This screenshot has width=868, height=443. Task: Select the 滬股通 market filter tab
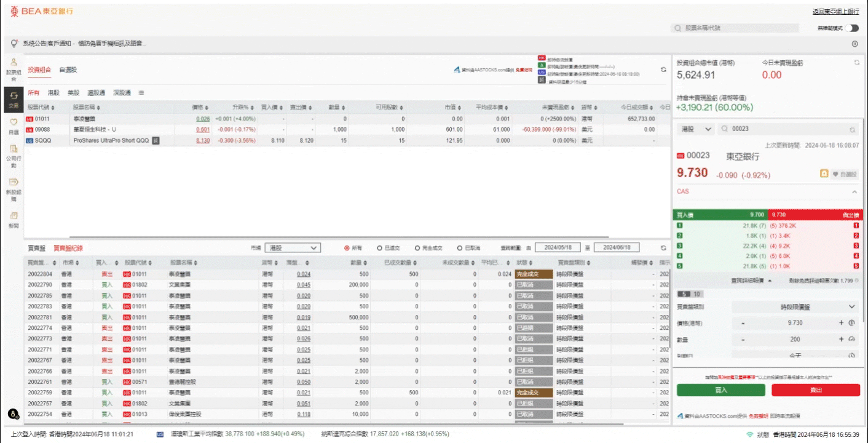point(96,93)
